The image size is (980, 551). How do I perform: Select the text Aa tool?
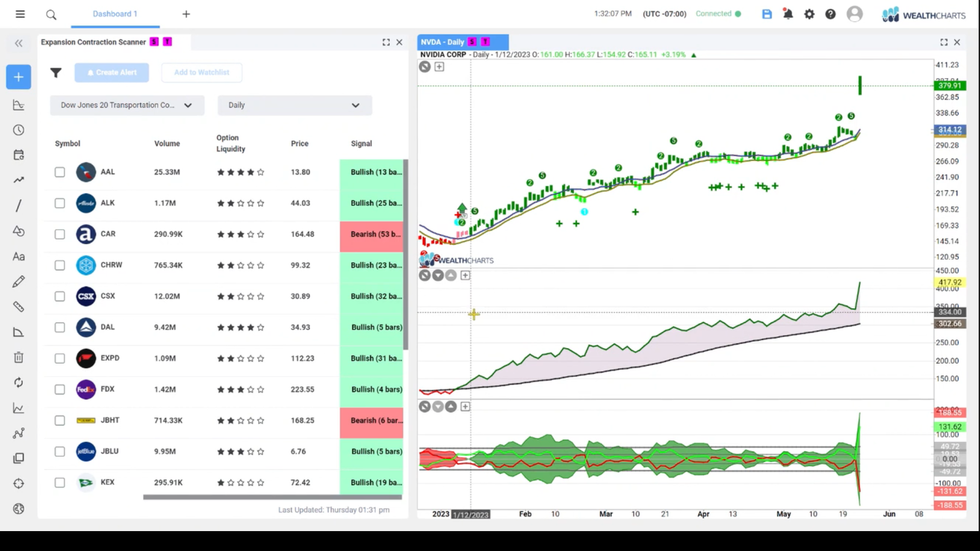click(x=18, y=257)
